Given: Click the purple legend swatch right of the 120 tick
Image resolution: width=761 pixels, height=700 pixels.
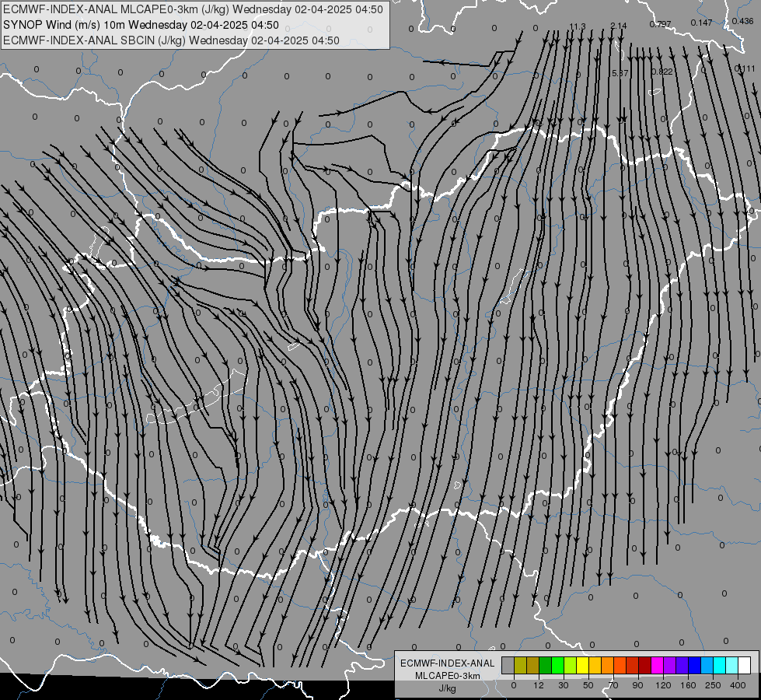Looking at the screenshot, I should [670, 665].
